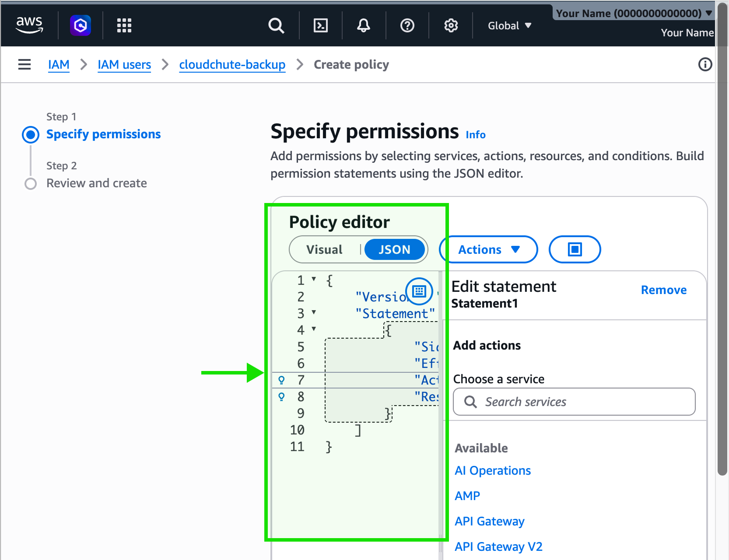Image resolution: width=729 pixels, height=560 pixels.
Task: Choose the API Gateway V2 service
Action: 498,547
